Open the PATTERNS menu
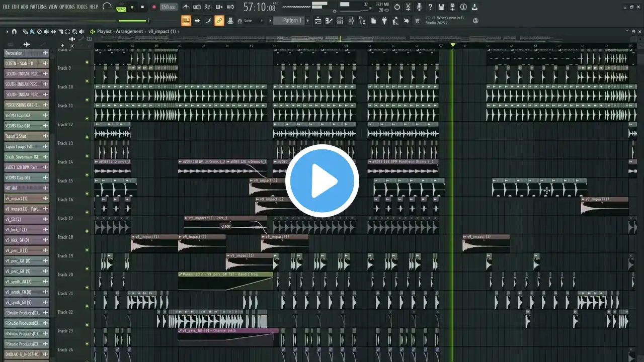This screenshot has height=362, width=644. tap(38, 7)
